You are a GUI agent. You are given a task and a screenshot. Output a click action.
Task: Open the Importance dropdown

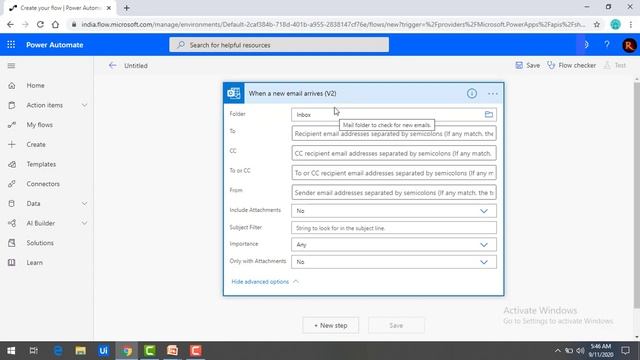tap(394, 244)
